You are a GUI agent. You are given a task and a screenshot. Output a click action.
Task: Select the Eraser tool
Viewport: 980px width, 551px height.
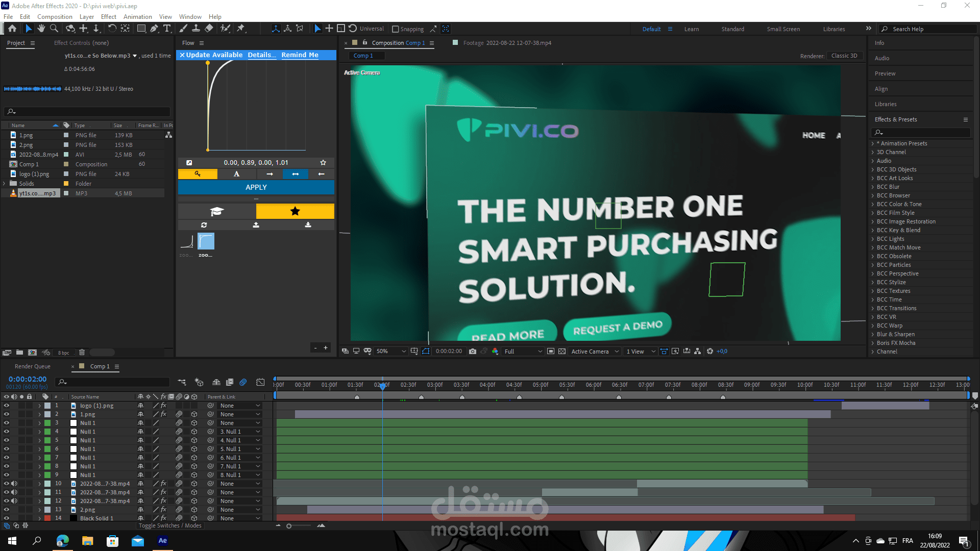(209, 29)
